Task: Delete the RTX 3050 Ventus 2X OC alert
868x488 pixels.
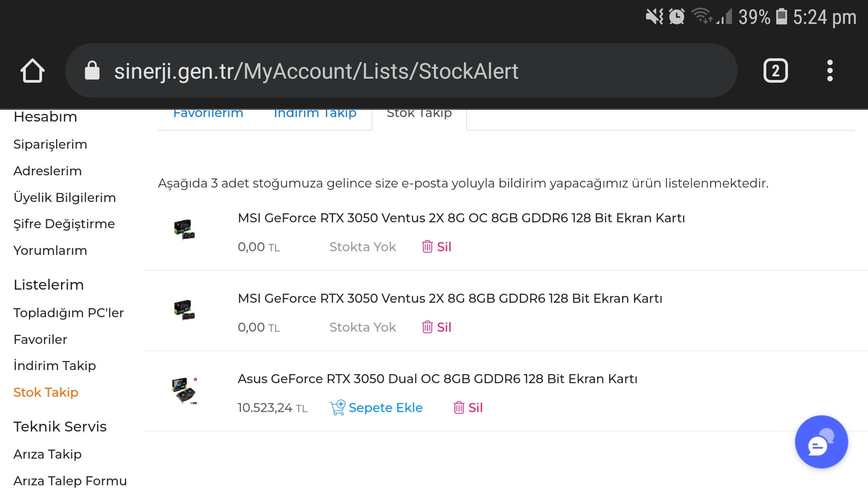Action: pos(437,247)
